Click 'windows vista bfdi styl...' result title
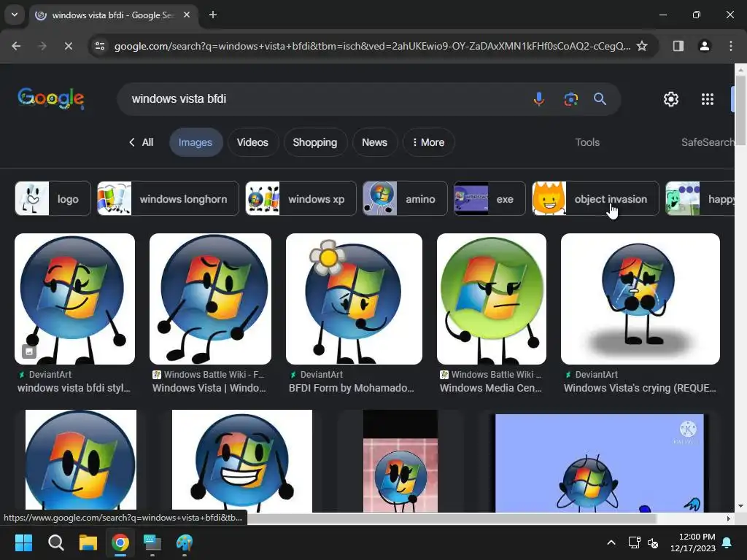747x560 pixels. click(74, 388)
